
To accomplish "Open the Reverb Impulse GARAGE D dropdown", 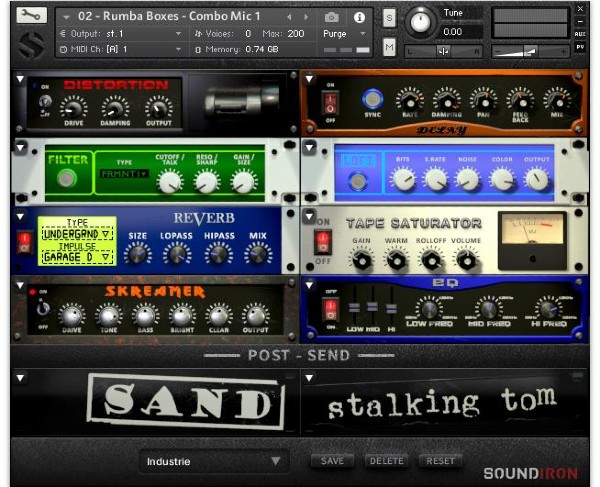I will coord(77,257).
